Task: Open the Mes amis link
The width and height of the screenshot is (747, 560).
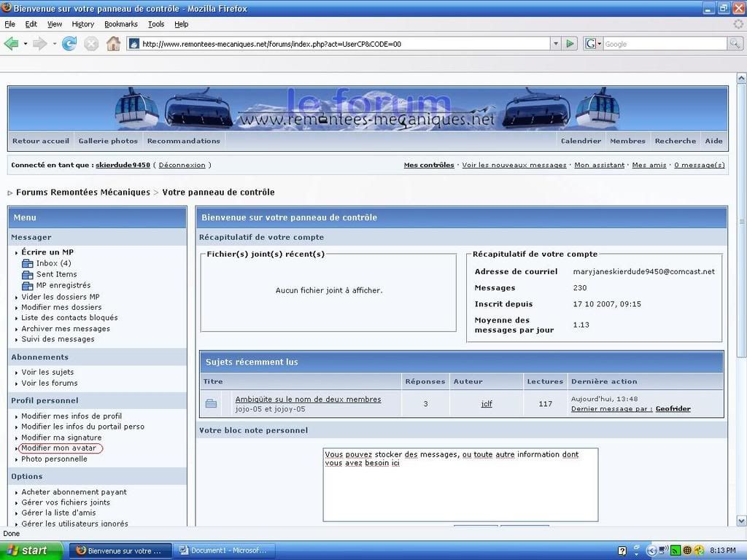Action: click(649, 166)
